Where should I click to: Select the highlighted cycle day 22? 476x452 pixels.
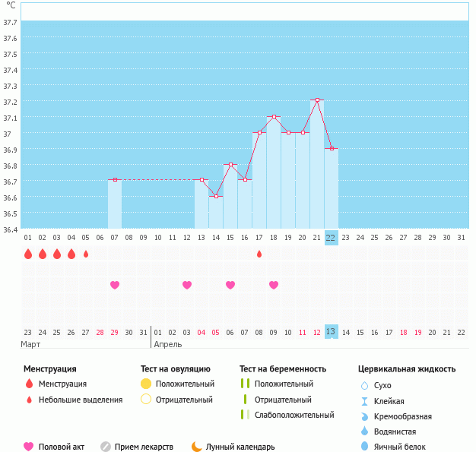[331, 237]
